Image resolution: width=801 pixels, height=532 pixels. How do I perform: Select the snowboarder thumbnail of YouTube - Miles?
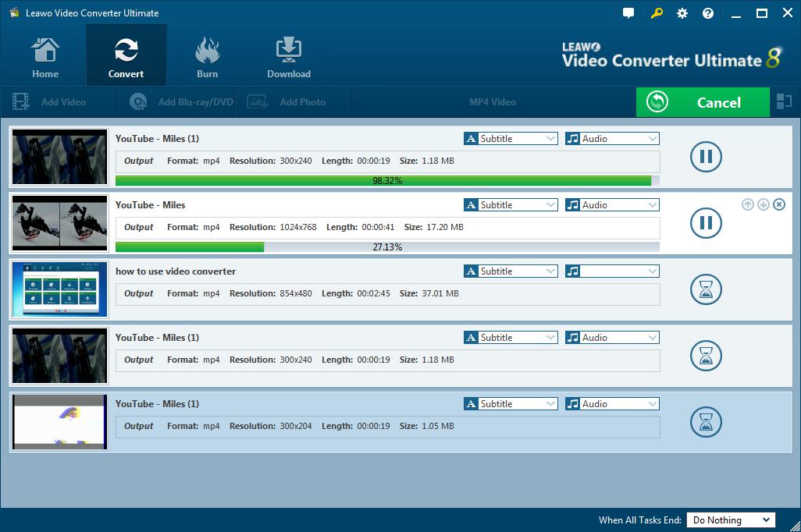coord(60,222)
